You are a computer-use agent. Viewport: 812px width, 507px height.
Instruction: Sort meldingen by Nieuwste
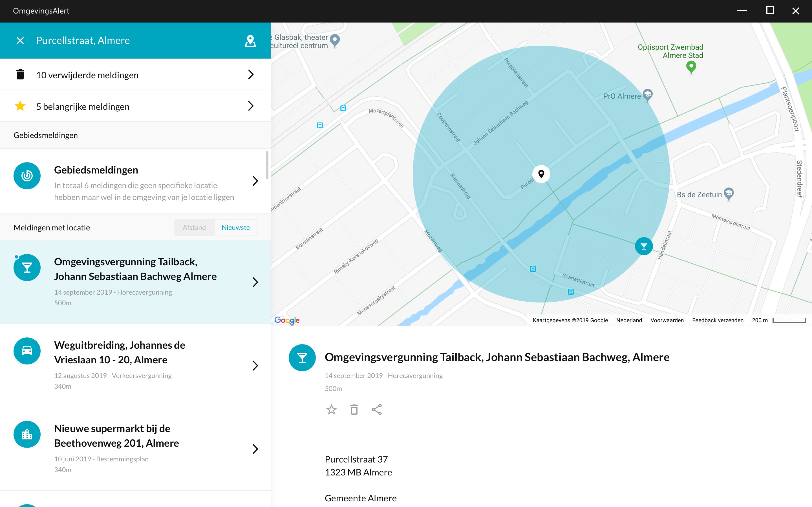point(235,228)
